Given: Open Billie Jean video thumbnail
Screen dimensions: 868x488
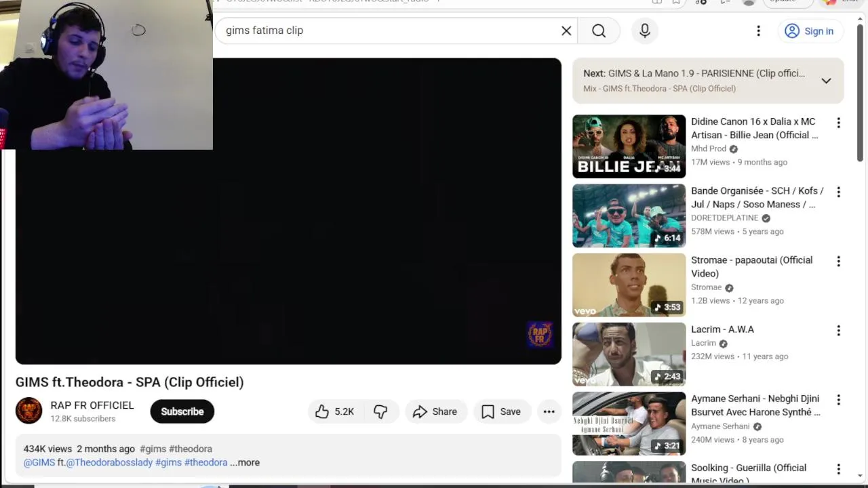Looking at the screenshot, I should (629, 146).
